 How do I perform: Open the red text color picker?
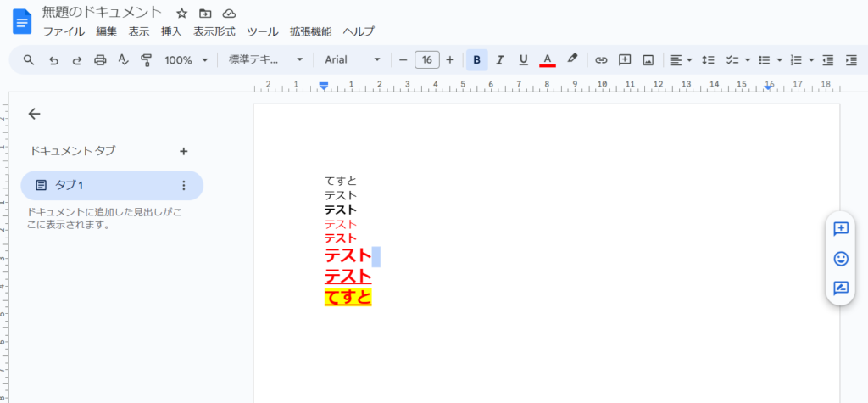548,60
